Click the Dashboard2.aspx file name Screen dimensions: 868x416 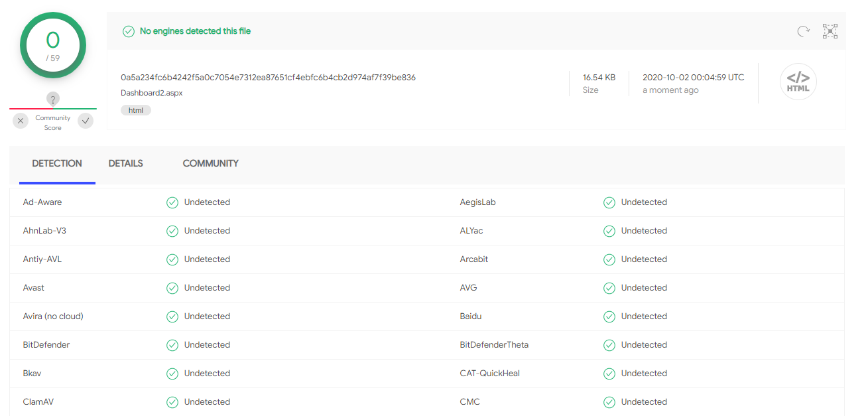pyautogui.click(x=152, y=93)
